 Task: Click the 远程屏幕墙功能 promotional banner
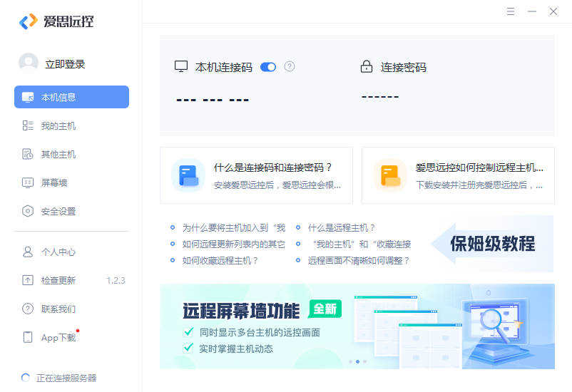click(357, 326)
